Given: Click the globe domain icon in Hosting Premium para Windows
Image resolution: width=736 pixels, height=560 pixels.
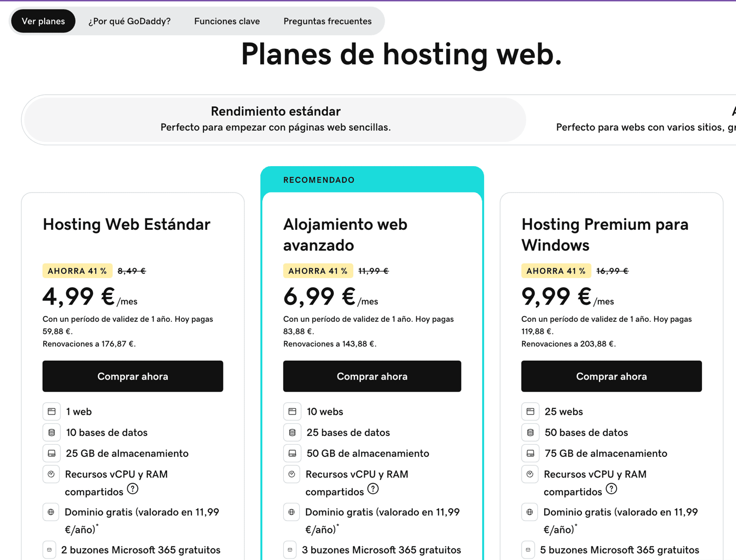Looking at the screenshot, I should (529, 512).
